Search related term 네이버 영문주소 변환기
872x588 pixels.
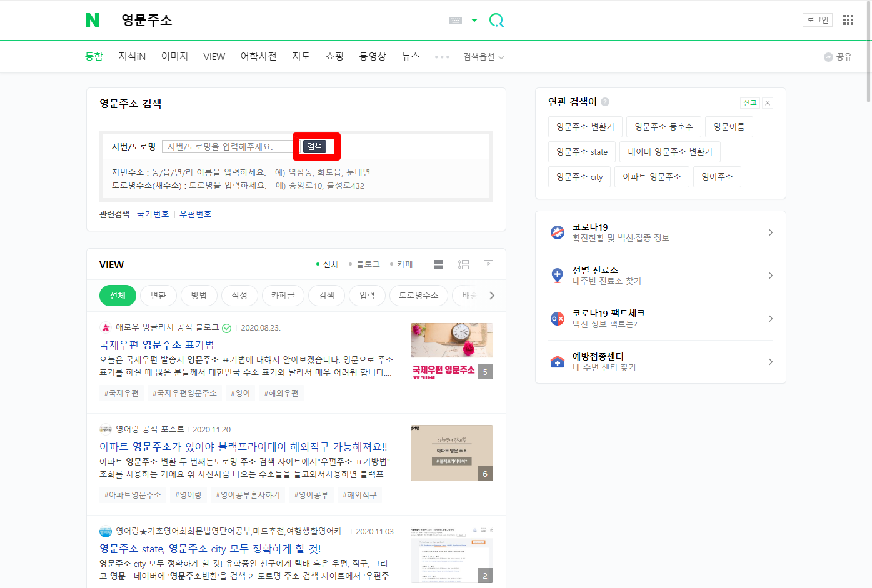coord(670,152)
